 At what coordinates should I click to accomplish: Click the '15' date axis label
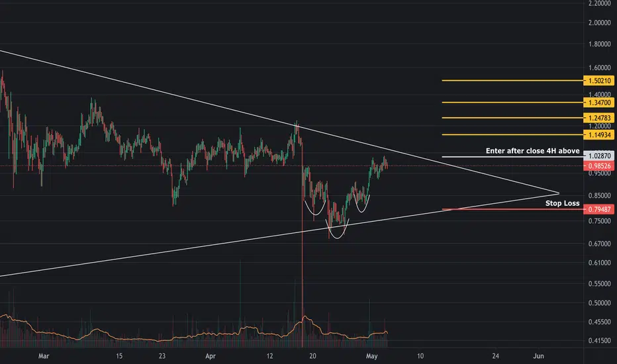coord(119,356)
